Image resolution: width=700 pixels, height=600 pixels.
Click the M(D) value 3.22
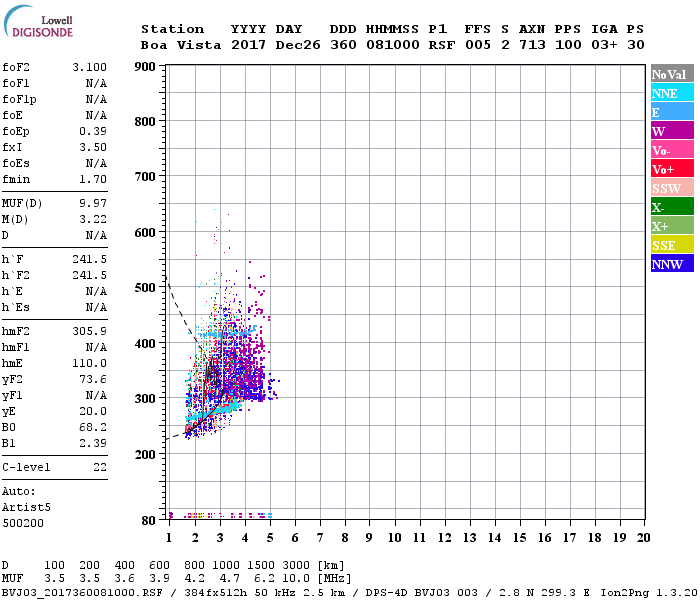pyautogui.click(x=93, y=219)
